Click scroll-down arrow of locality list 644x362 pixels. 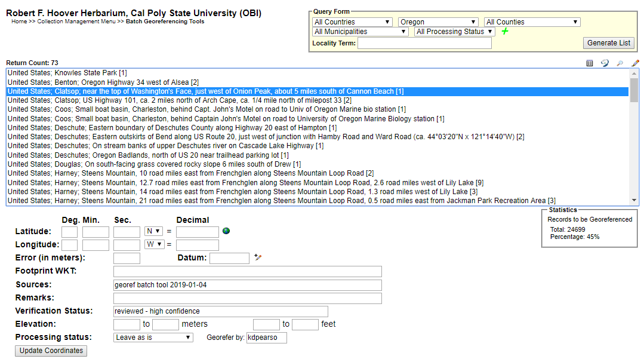[634, 201]
